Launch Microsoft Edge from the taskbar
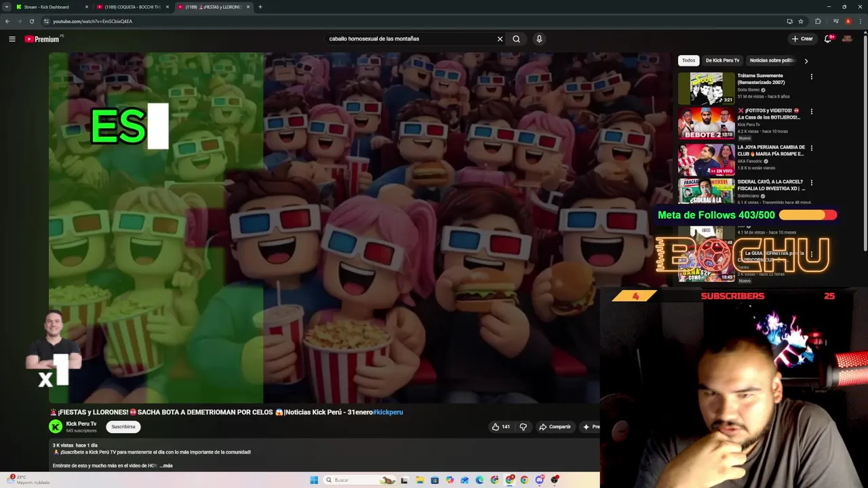 (x=479, y=480)
